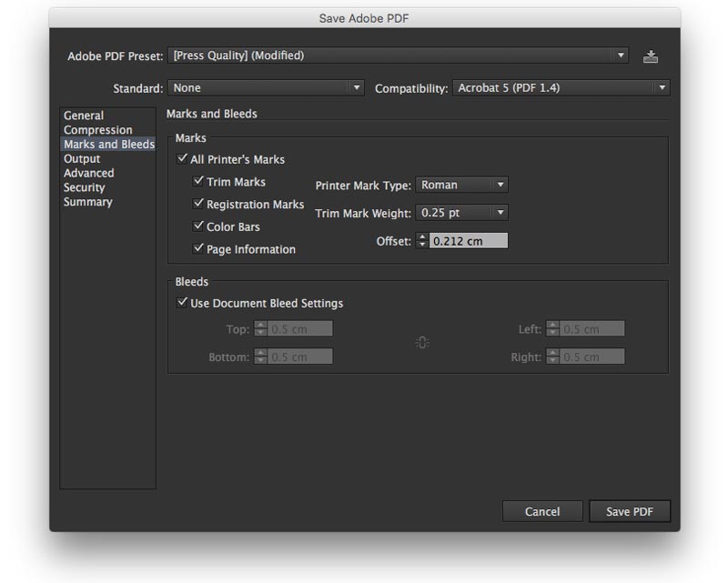Click the Bottom bleed stepper
The image size is (728, 583).
click(x=260, y=357)
